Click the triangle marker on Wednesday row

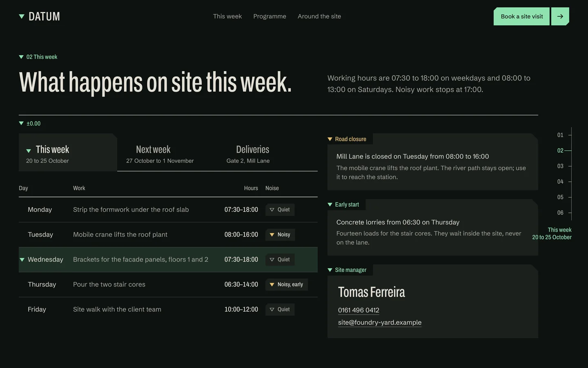[x=22, y=260]
